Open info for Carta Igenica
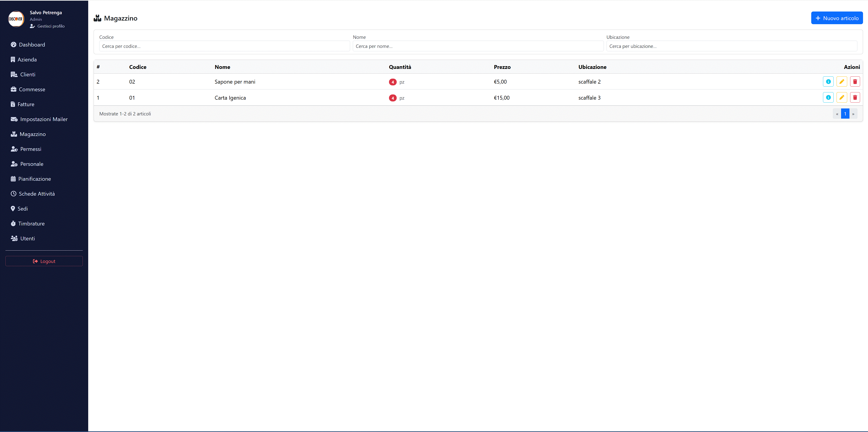 click(x=828, y=98)
